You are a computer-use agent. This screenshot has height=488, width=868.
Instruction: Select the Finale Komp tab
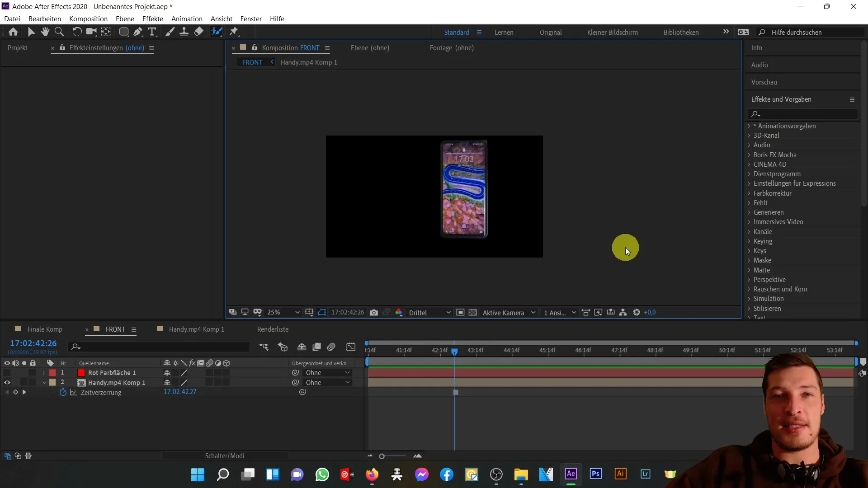tap(45, 329)
